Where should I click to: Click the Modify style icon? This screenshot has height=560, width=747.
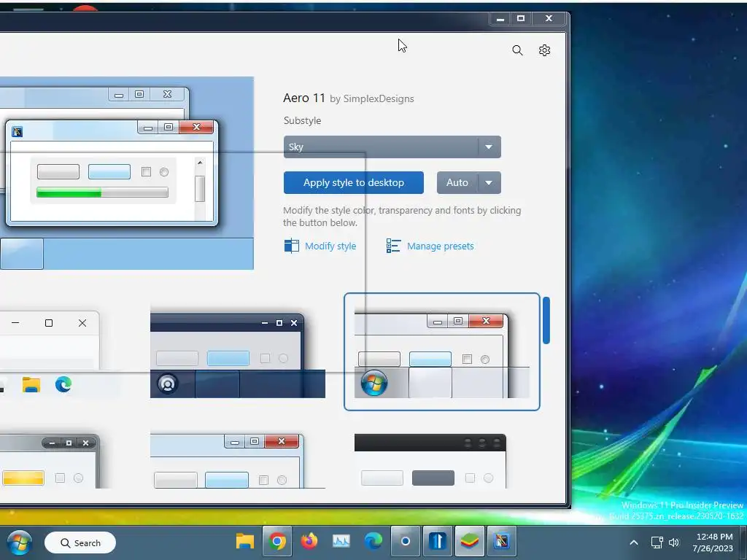tap(292, 246)
